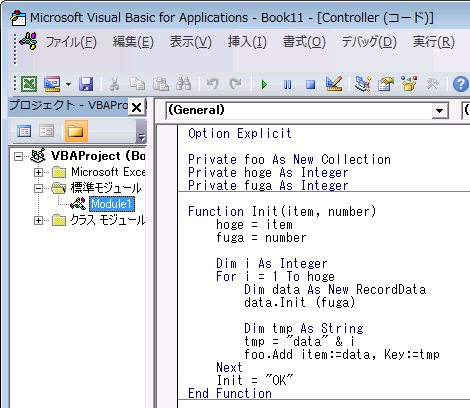Expand the クラス モジュール folder
470x408 pixels.
[38, 221]
